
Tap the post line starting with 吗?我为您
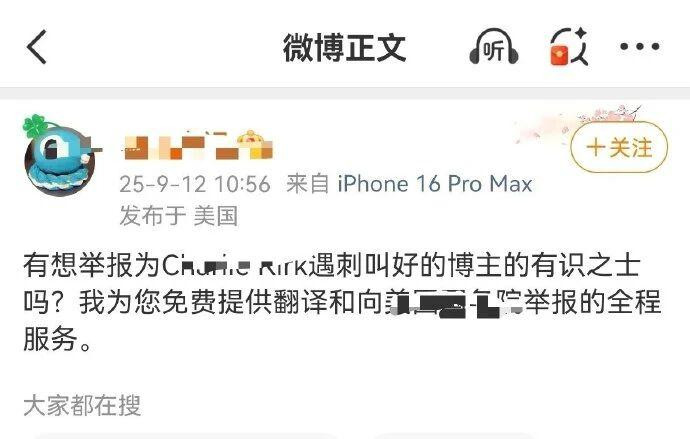click(342, 302)
